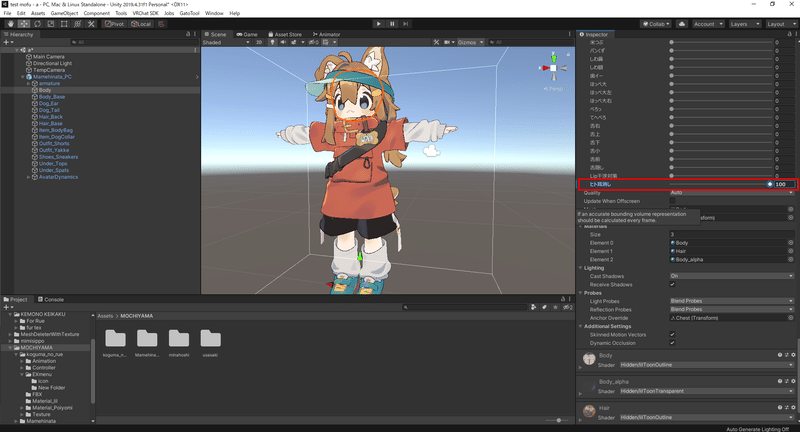Open scene camera settings icon
This screenshot has width=800, height=432.
[447, 42]
